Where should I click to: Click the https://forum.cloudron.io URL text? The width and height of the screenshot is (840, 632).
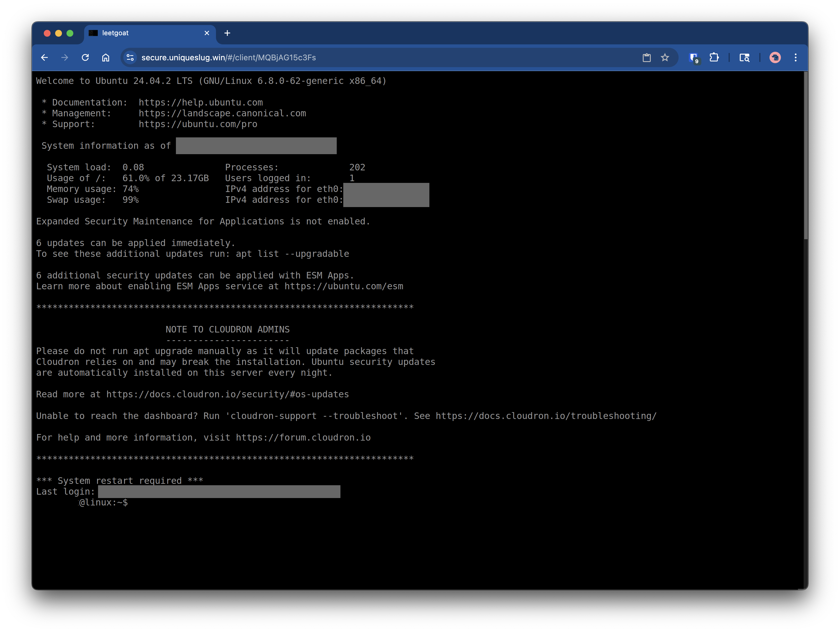(303, 437)
